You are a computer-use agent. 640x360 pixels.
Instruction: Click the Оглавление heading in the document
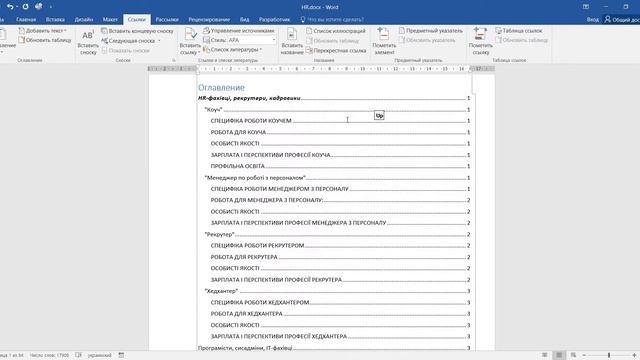(x=221, y=87)
